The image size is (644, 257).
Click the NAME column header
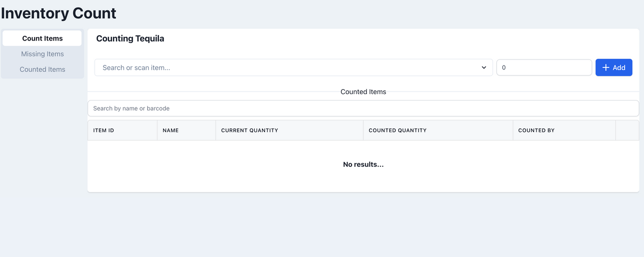(x=171, y=130)
